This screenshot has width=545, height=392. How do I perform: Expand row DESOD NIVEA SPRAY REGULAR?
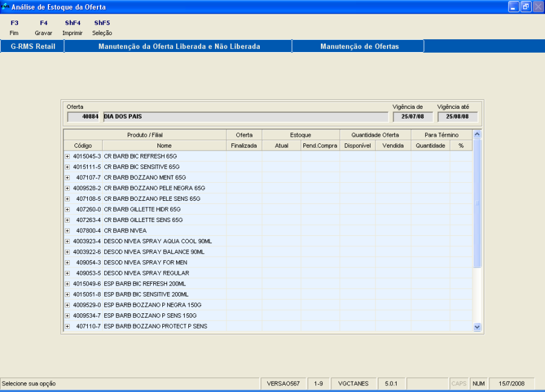67,273
